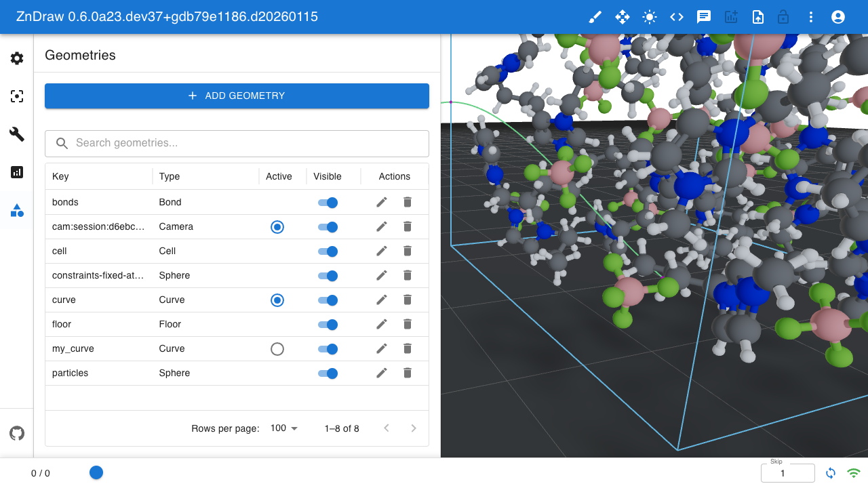The height and width of the screenshot is (488, 868).
Task: Select the drawing brush tool icon
Action: pyautogui.click(x=595, y=17)
